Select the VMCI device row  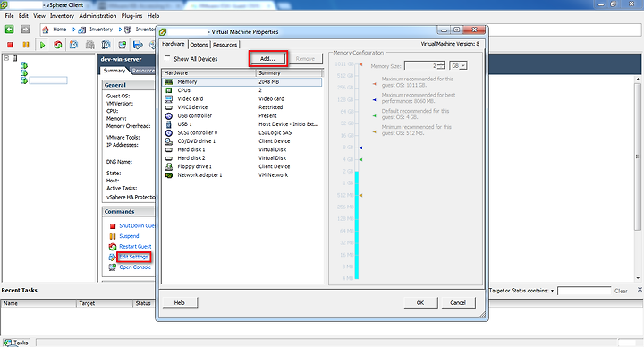pyautogui.click(x=241, y=107)
